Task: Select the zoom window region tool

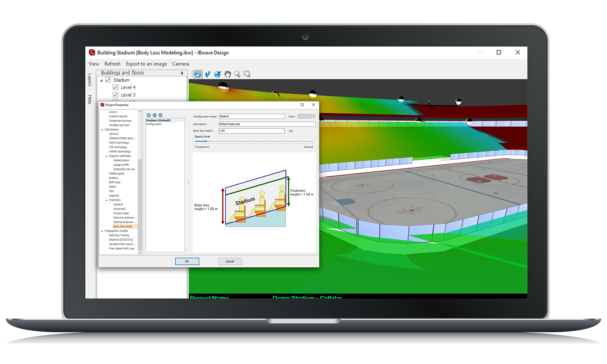Action: pos(248,74)
